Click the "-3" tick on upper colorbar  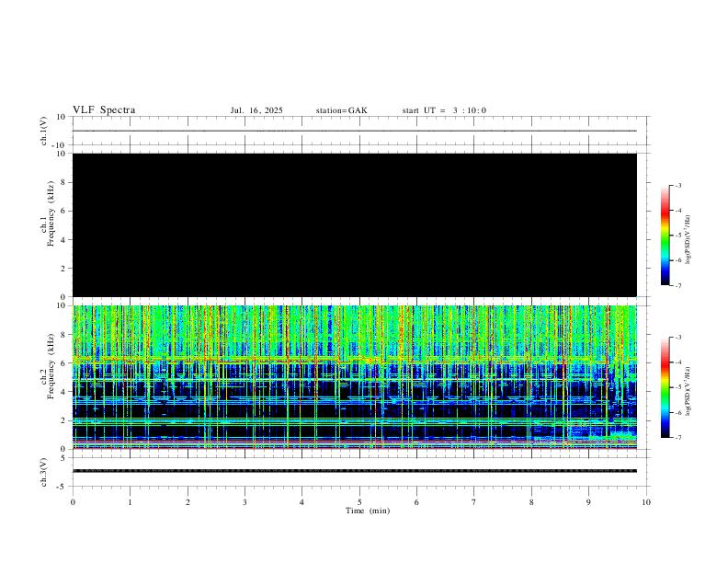[x=677, y=185]
